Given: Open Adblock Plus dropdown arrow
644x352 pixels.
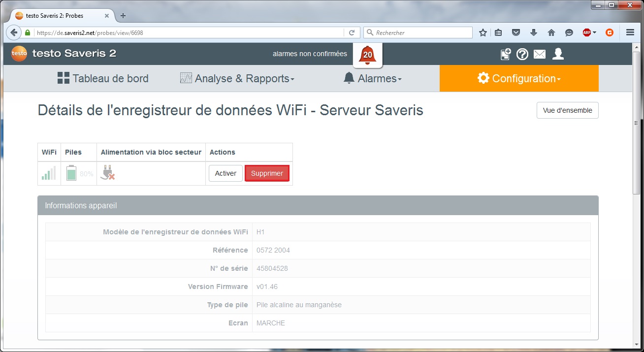Looking at the screenshot, I should [594, 32].
